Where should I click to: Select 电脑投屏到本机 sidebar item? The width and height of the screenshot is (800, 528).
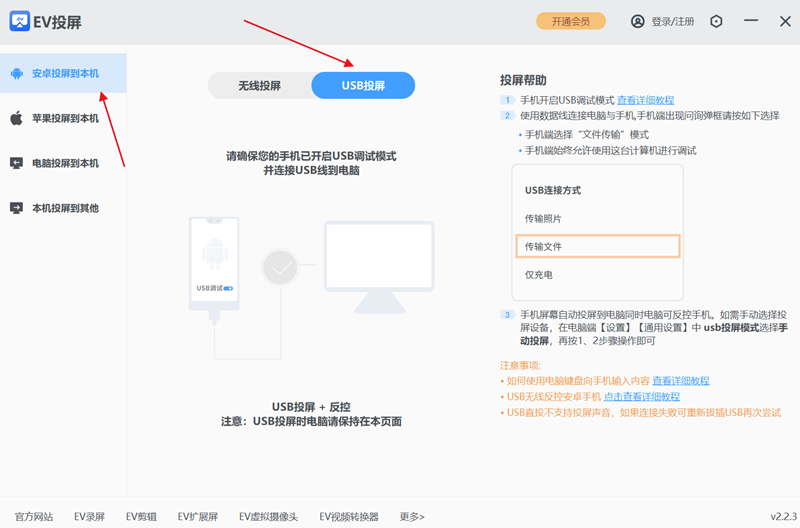(x=63, y=163)
